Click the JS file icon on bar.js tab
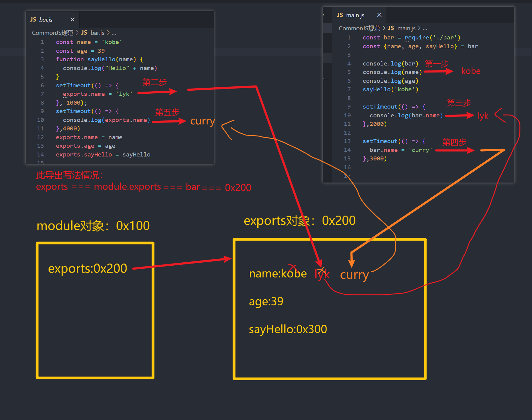This screenshot has height=420, width=532. (x=33, y=20)
